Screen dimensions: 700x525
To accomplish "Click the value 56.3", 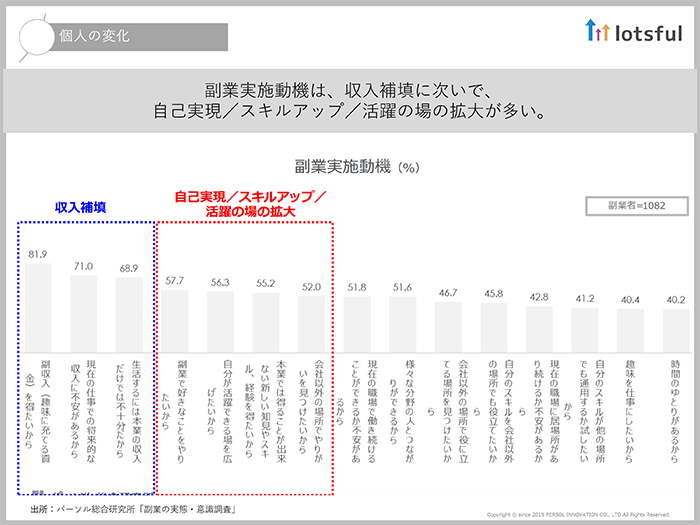I will point(220,282).
